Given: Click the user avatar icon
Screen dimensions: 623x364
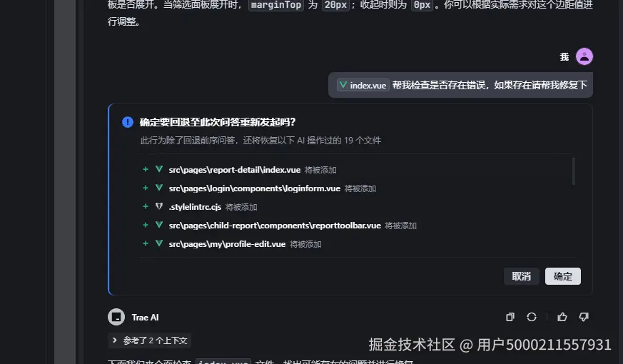Looking at the screenshot, I should 584,56.
